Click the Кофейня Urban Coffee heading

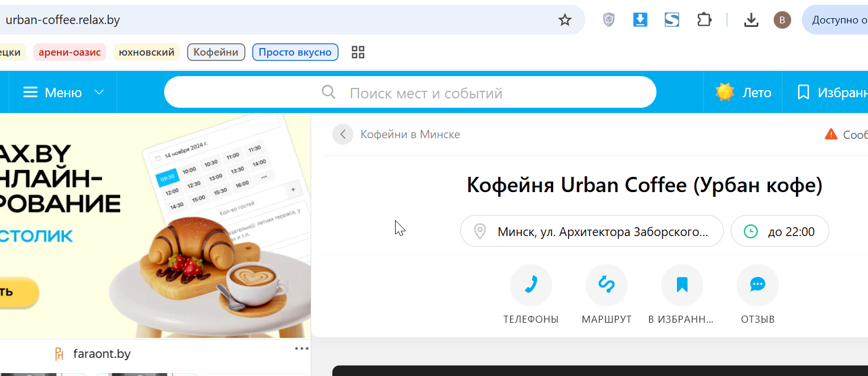(645, 186)
